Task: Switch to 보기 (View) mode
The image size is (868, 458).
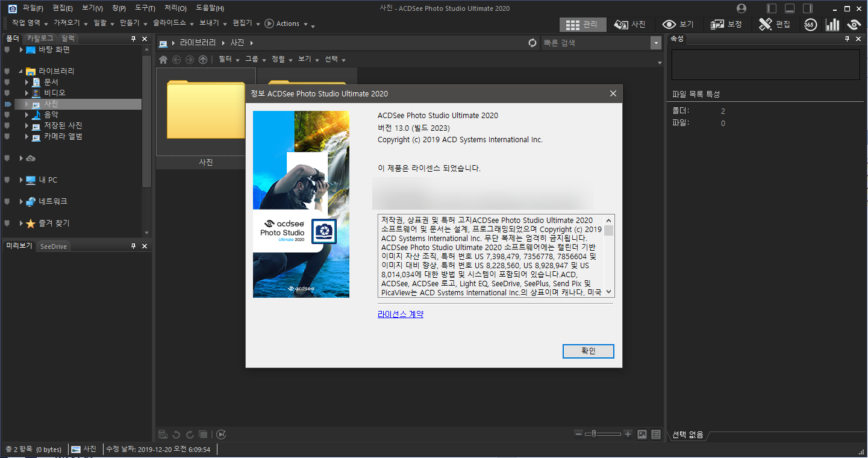Action: click(678, 24)
